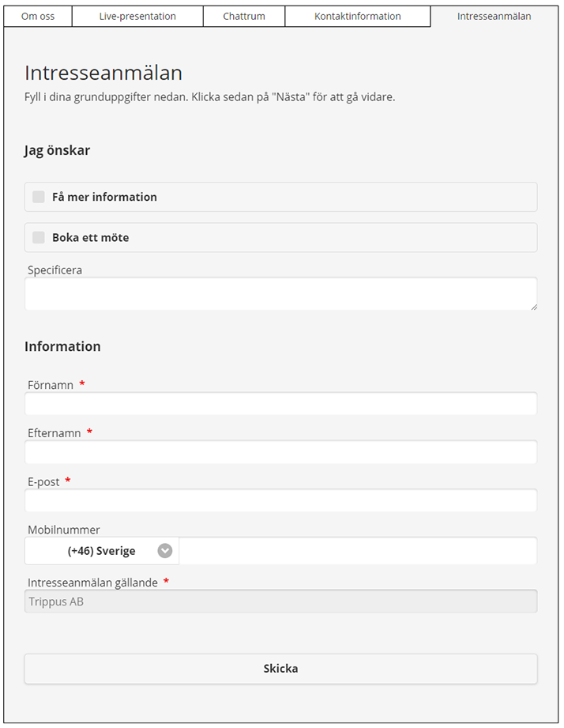This screenshot has width=564, height=728.
Task: Switch to the Om oss tab
Action: 38,17
